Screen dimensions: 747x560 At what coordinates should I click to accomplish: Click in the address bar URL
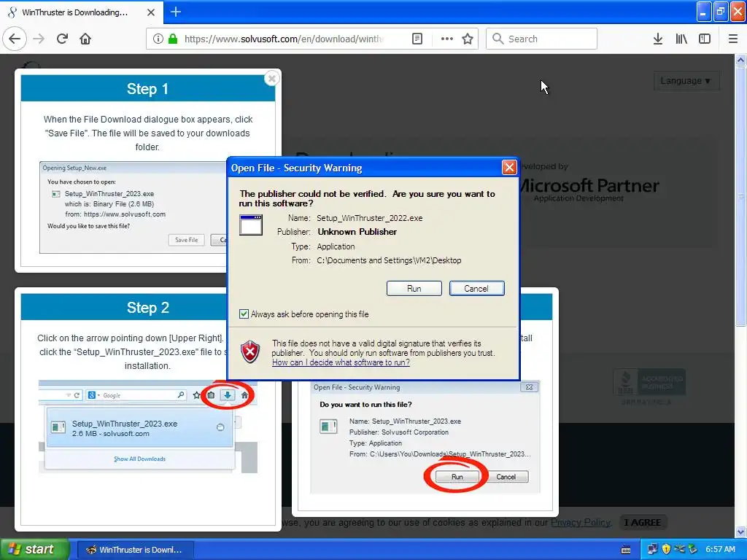pyautogui.click(x=284, y=39)
